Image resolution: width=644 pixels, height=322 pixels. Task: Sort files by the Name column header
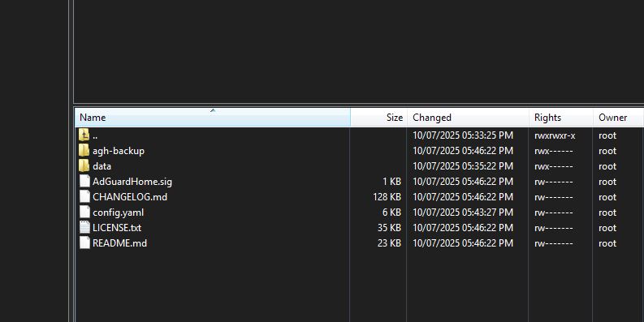(x=213, y=118)
